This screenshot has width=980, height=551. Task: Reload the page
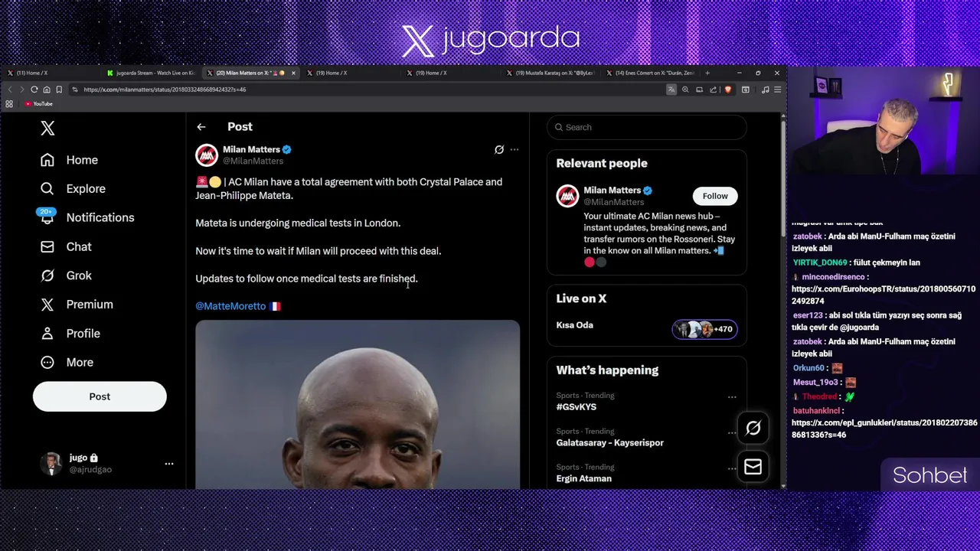tap(34, 90)
